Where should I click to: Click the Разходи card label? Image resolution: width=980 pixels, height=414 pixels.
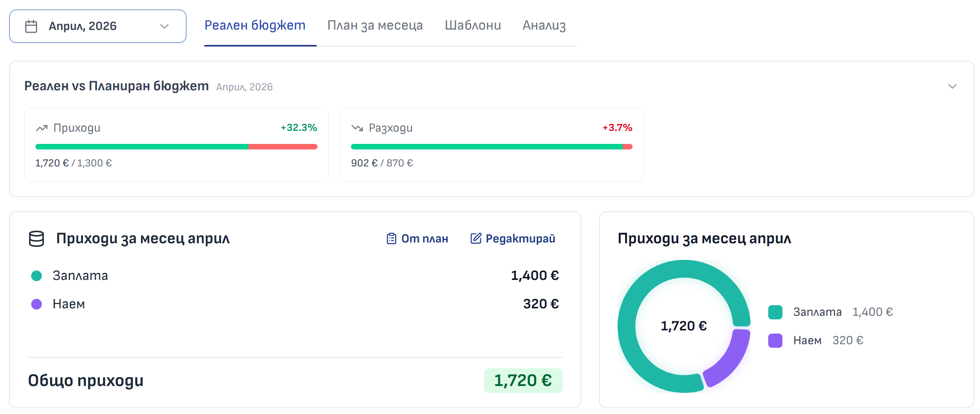pyautogui.click(x=390, y=128)
